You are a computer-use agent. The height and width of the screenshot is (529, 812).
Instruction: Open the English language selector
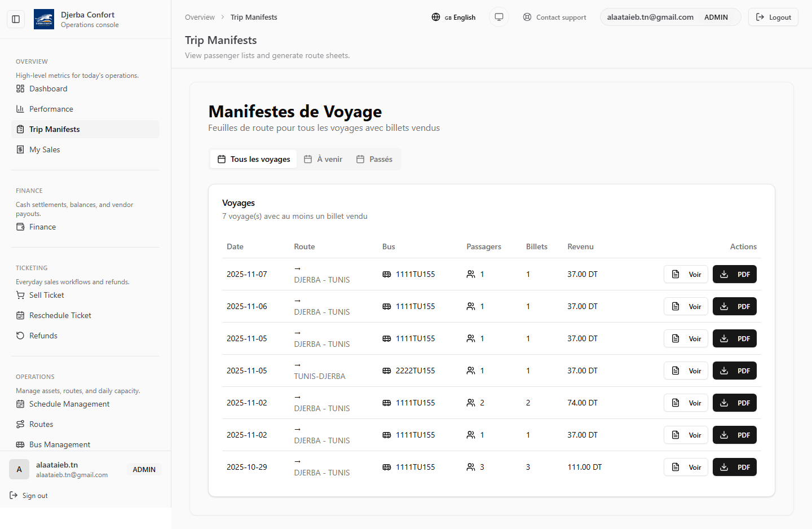point(453,17)
